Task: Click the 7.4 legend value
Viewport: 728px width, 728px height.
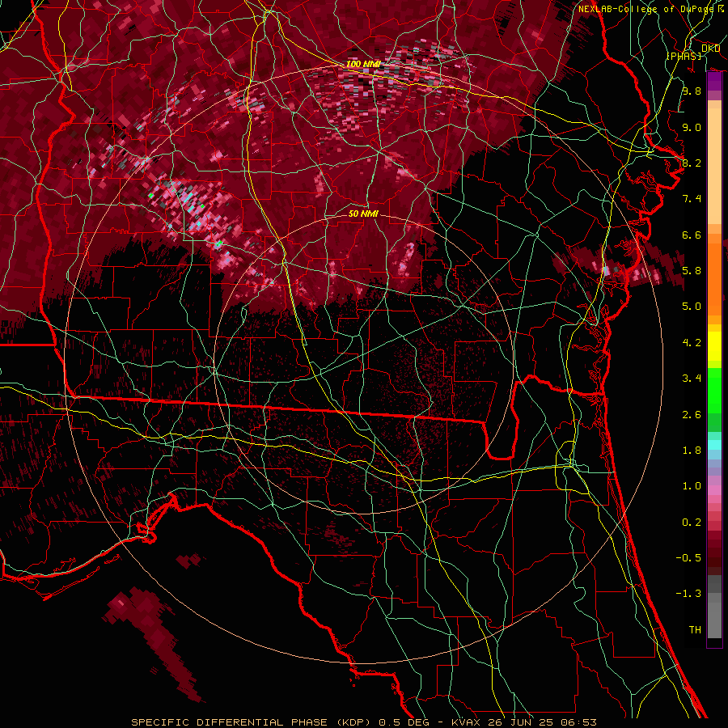Action: [692, 199]
